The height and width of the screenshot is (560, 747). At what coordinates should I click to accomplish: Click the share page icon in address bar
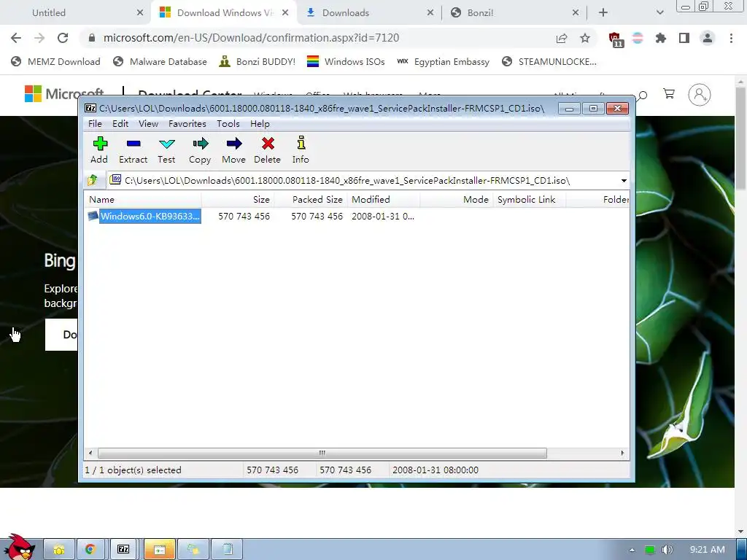pyautogui.click(x=562, y=39)
